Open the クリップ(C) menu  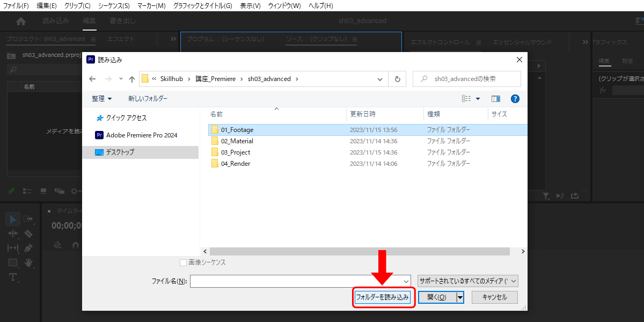point(77,5)
